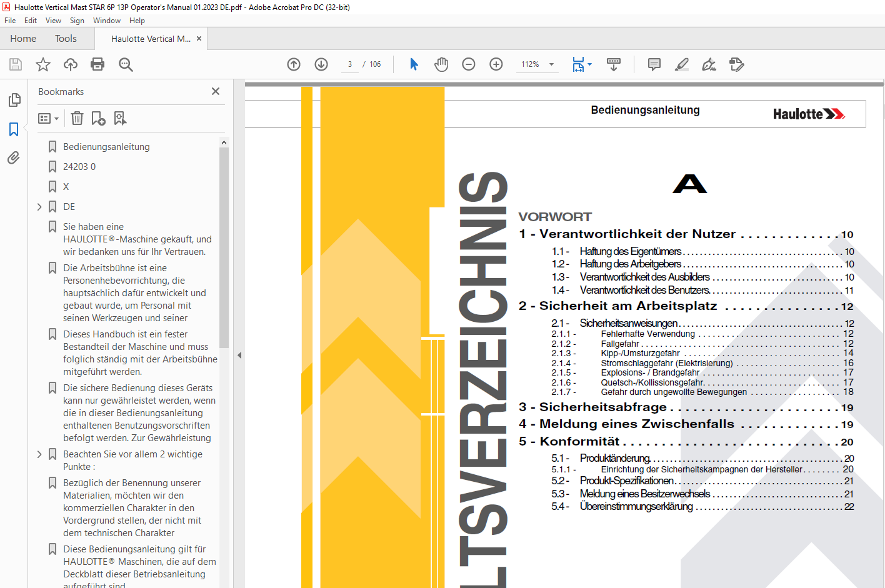The height and width of the screenshot is (588, 885).
Task: Add a new bookmark icon
Action: point(98,118)
